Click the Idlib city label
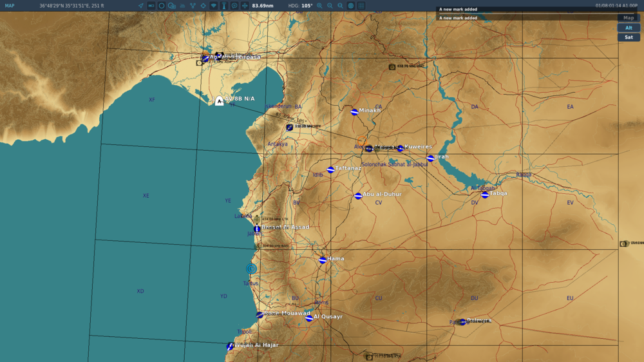This screenshot has height=362, width=644. click(x=318, y=175)
